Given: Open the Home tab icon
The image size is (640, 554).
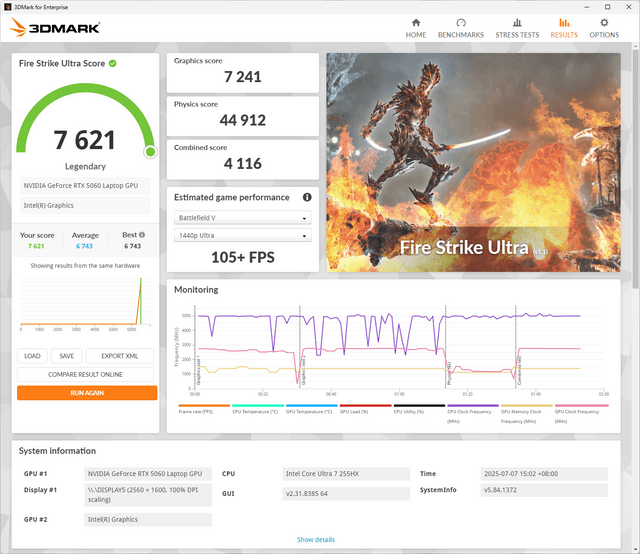Looking at the screenshot, I should coord(416,22).
